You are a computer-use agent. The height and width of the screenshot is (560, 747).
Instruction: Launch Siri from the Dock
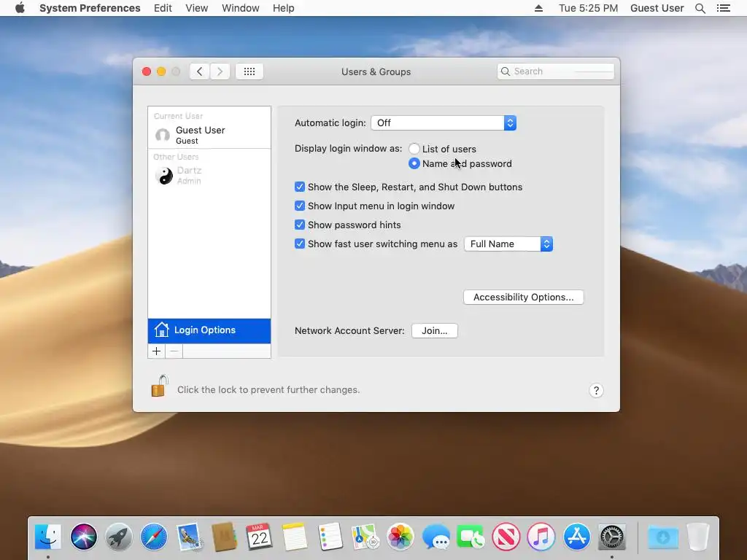(x=83, y=537)
